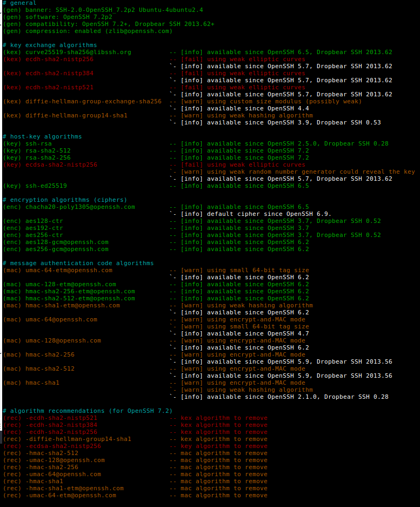This screenshot has width=420, height=507.
Task: Click rec -umac-64@openssh.com removal line
Action: click(x=135, y=475)
